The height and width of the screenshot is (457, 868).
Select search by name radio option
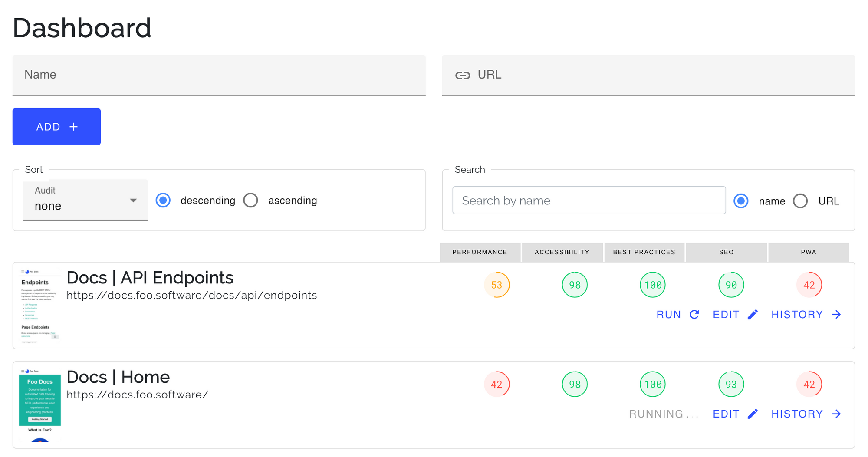click(x=741, y=201)
